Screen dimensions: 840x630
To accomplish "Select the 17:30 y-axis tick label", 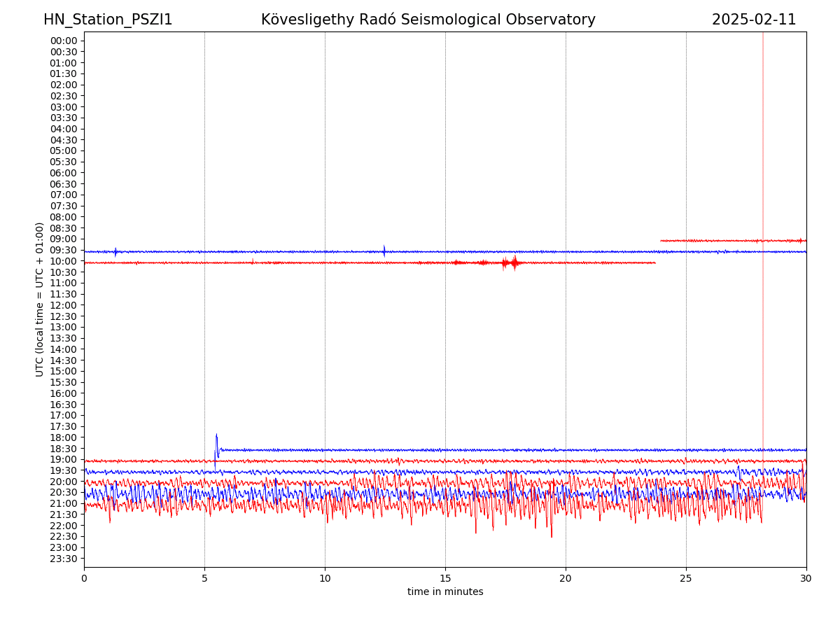I will (x=64, y=426).
